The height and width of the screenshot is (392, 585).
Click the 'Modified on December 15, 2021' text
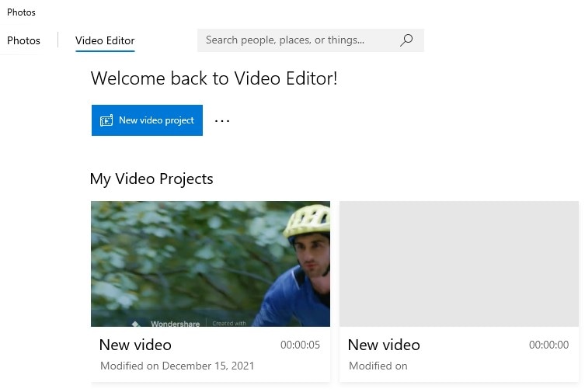tap(177, 366)
